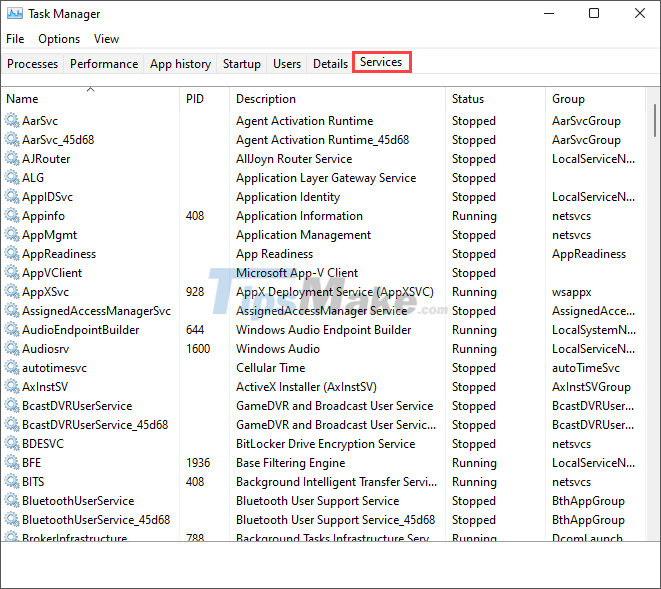Open the File menu
The width and height of the screenshot is (661, 589).
15,39
